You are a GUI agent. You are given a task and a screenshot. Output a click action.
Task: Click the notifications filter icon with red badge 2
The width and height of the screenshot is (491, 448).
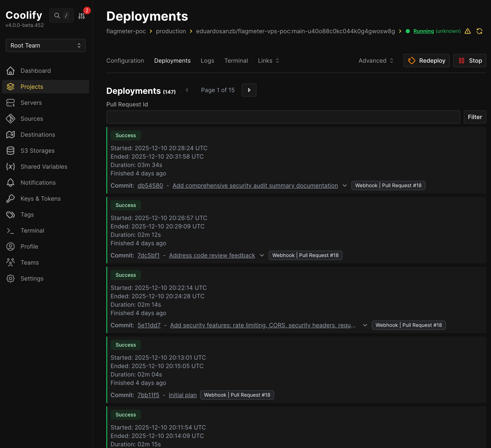coord(81,15)
